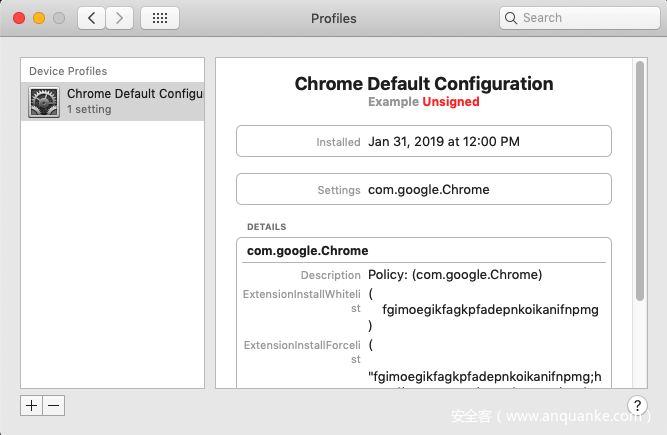
Task: Add a profile with the plus button
Action: 31,406
